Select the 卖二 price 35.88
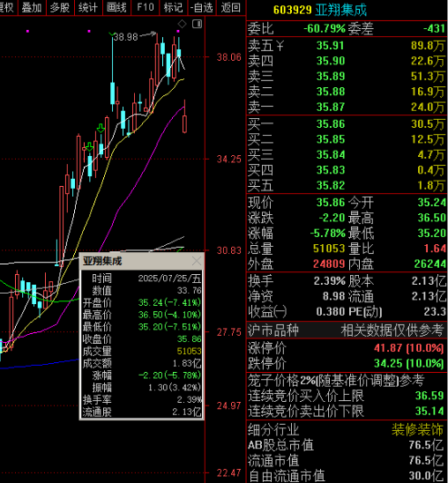Screen dimensions: 448x483 (331, 92)
